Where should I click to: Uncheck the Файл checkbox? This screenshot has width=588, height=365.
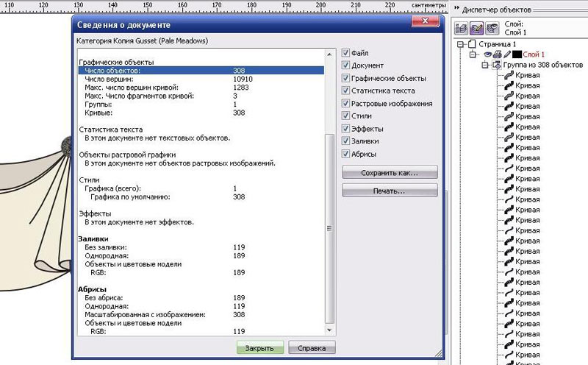[x=346, y=53]
